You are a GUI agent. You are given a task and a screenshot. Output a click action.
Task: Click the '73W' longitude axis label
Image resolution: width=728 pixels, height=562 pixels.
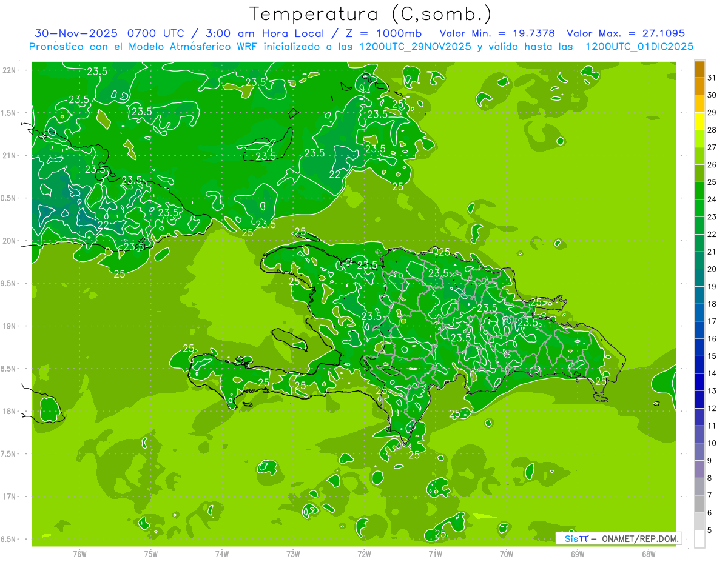pyautogui.click(x=293, y=554)
